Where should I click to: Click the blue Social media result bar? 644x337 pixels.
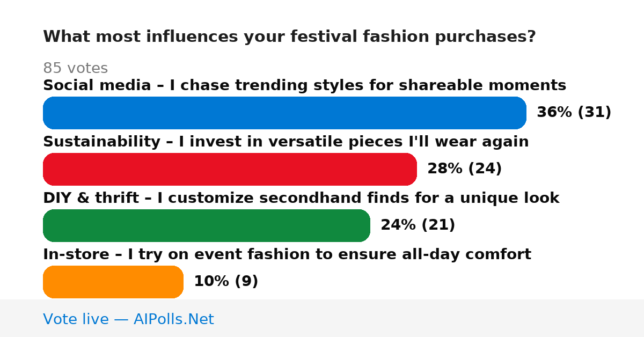[x=284, y=113]
